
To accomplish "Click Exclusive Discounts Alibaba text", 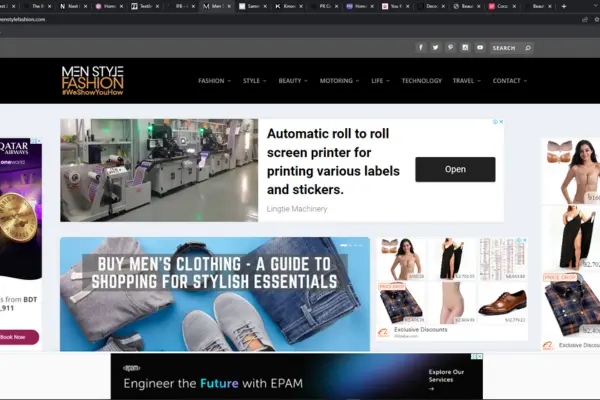I will pos(421,330).
